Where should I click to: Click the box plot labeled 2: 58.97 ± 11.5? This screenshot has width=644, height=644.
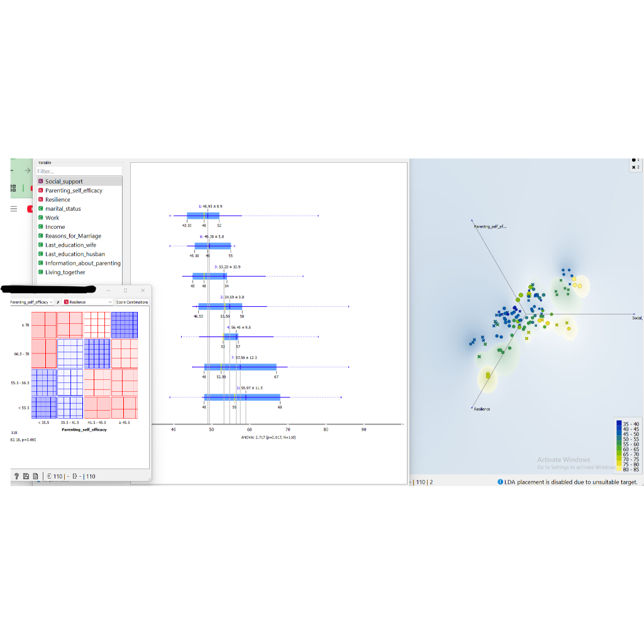[x=242, y=397]
